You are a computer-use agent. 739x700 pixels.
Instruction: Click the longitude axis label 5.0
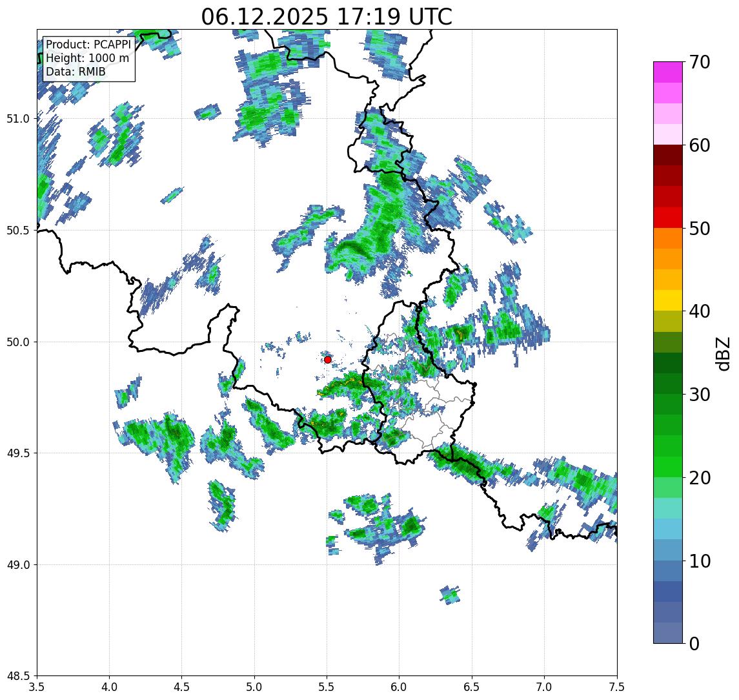(254, 687)
